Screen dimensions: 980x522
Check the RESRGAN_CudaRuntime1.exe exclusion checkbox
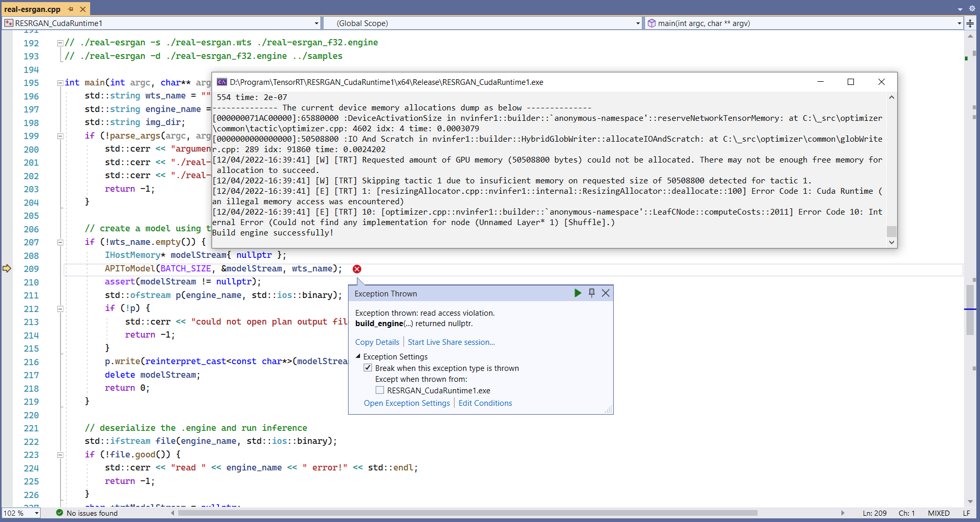click(x=380, y=390)
